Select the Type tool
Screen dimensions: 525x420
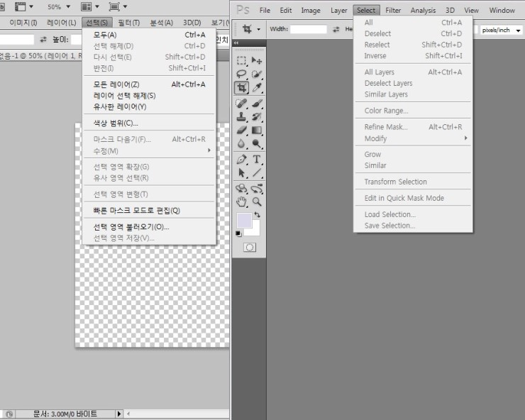(257, 160)
